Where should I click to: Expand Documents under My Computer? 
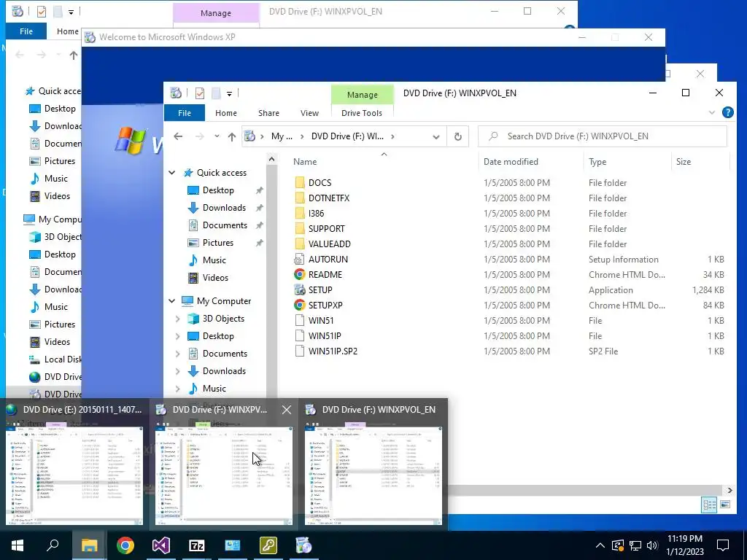(178, 354)
